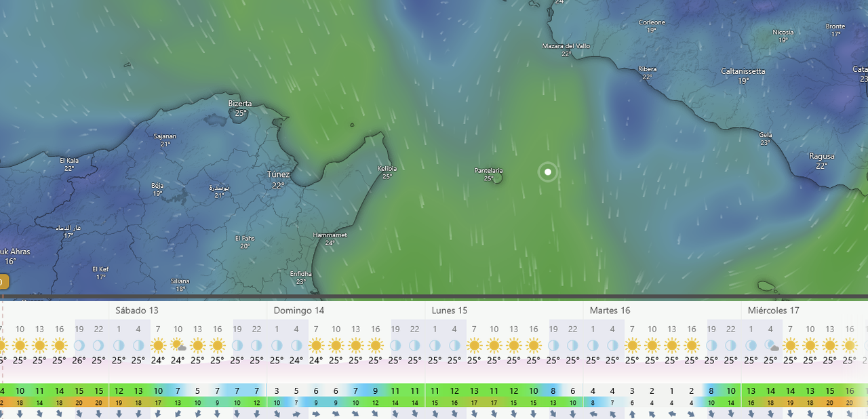The height and width of the screenshot is (419, 868).
Task: Click the 26° temperature value
Action: coord(79,360)
